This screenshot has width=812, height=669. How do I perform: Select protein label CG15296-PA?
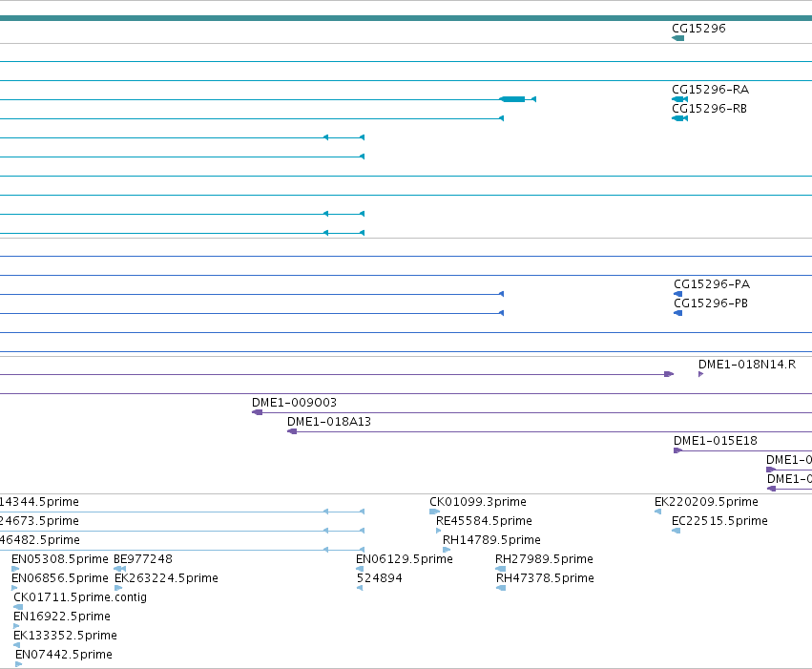pyautogui.click(x=712, y=284)
